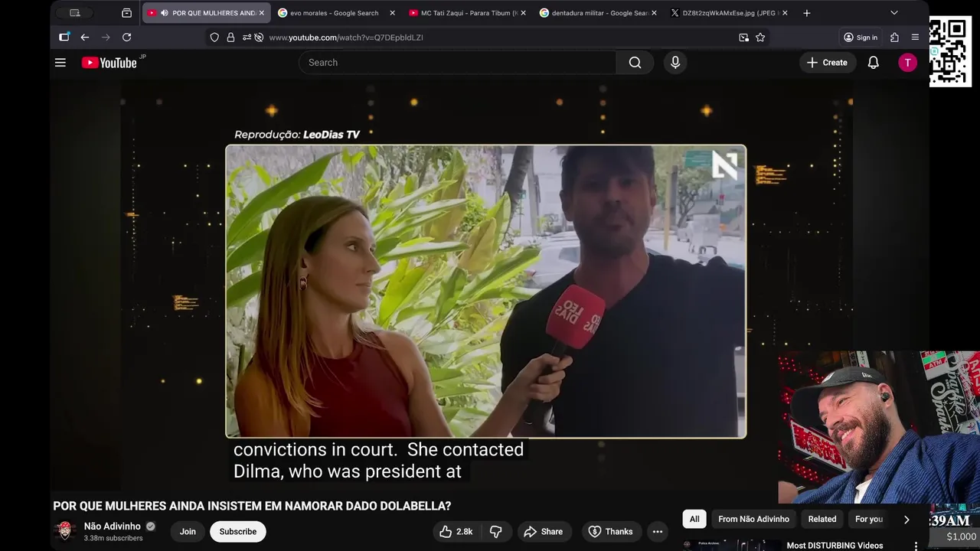980x551 pixels.
Task: Start voice search with microphone
Action: point(675,63)
